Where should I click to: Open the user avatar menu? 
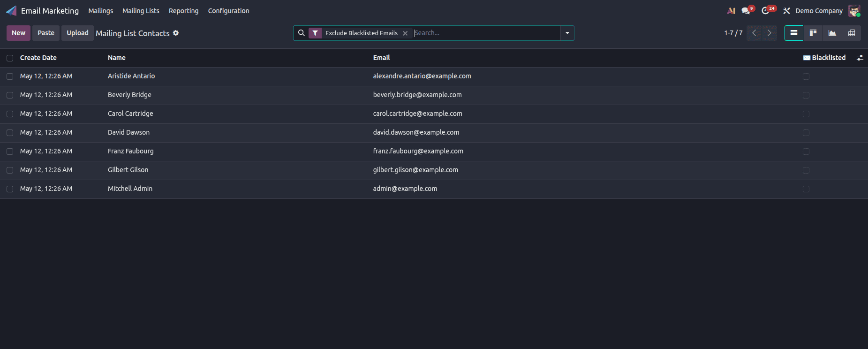(854, 11)
